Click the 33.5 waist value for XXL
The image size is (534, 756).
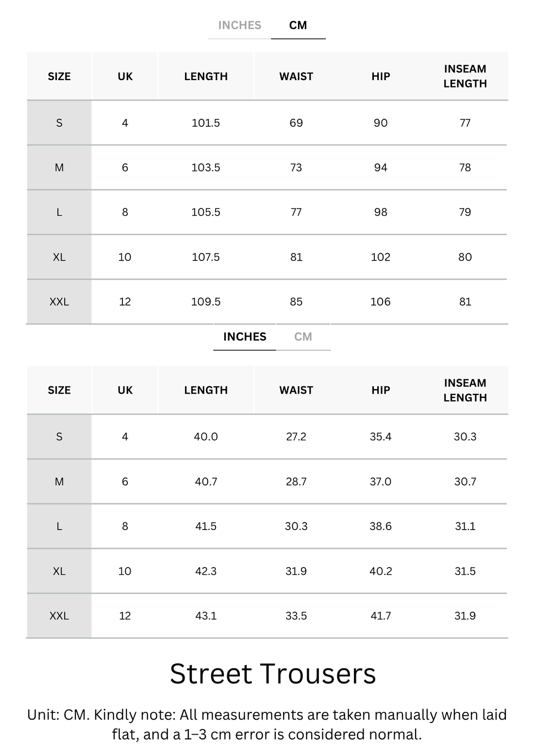click(x=296, y=616)
